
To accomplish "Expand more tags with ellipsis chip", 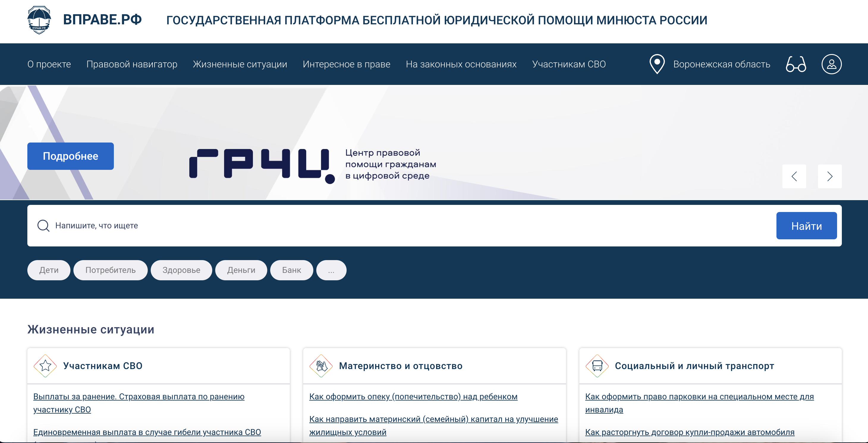I will click(331, 270).
